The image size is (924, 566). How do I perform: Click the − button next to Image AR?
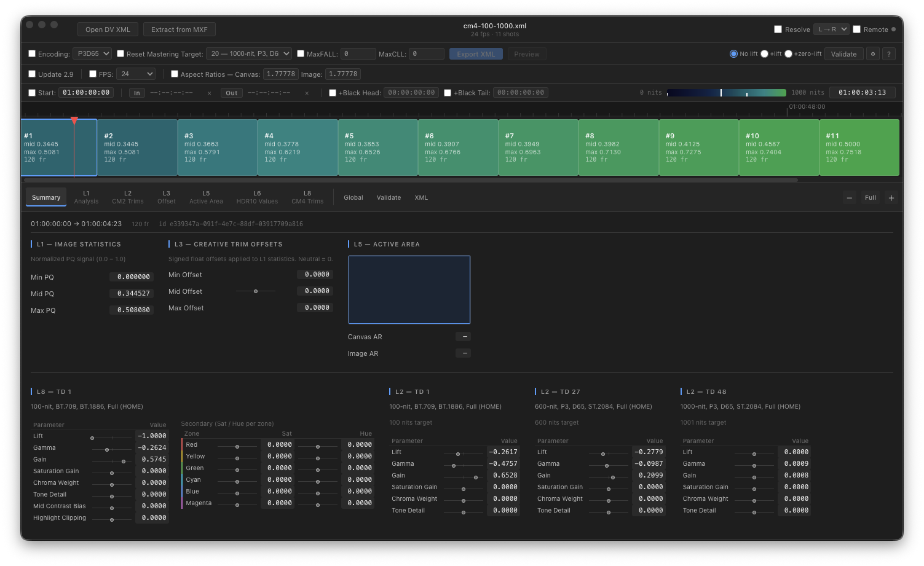(464, 353)
